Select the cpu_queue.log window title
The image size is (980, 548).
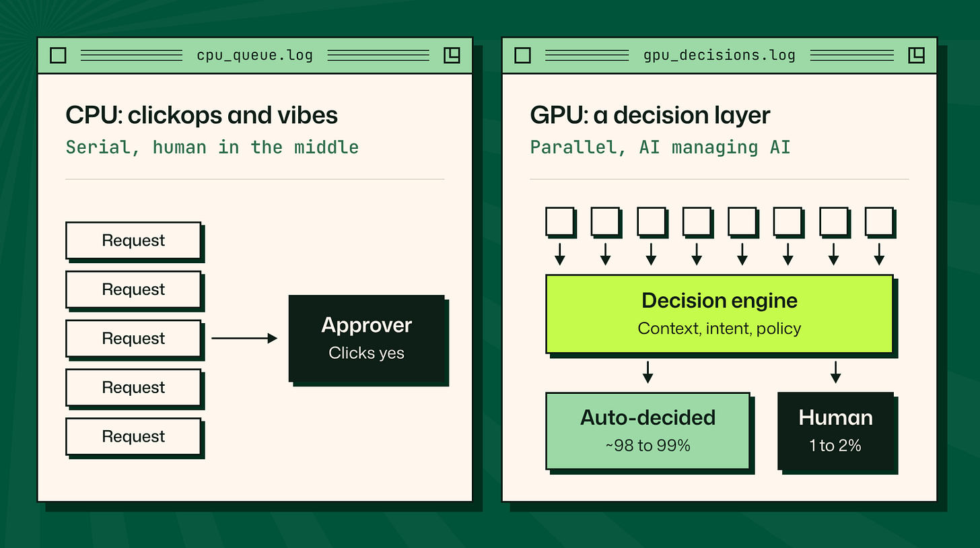(255, 55)
